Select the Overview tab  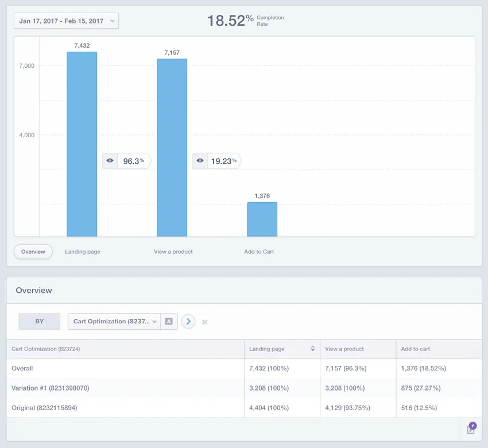click(33, 252)
